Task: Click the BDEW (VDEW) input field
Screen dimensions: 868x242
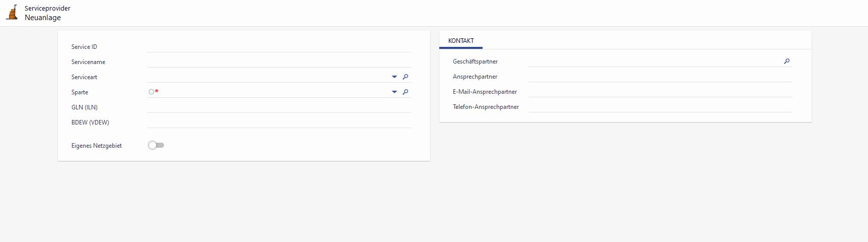Action: coord(279,122)
